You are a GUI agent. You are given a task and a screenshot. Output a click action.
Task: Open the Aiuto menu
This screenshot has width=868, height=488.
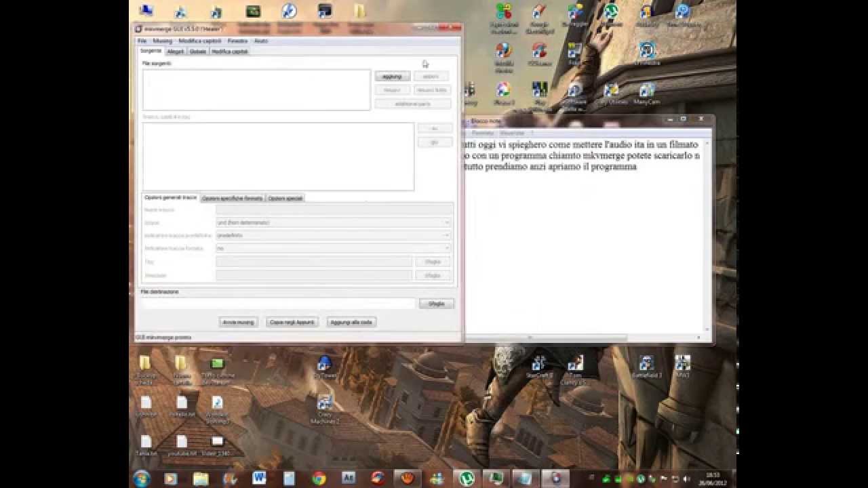(261, 41)
